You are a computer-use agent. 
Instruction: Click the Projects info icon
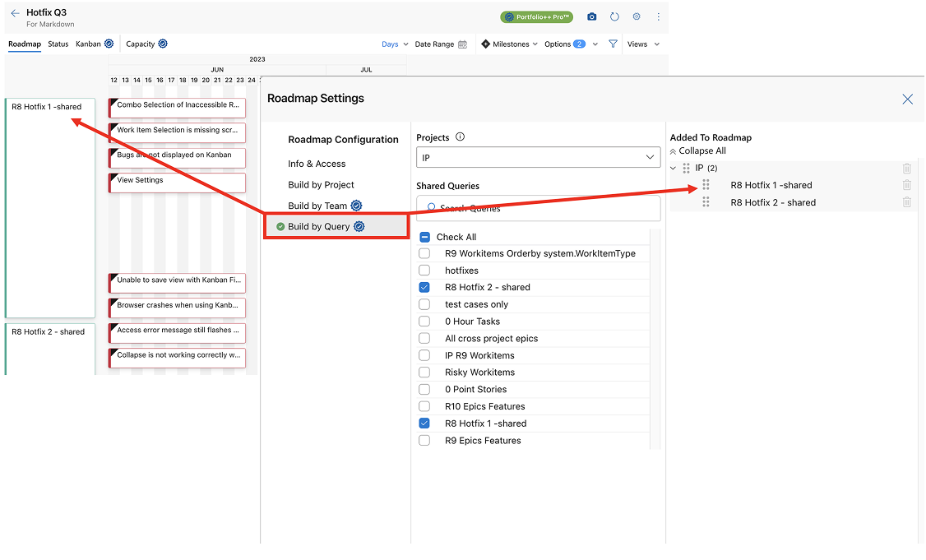pyautogui.click(x=460, y=137)
